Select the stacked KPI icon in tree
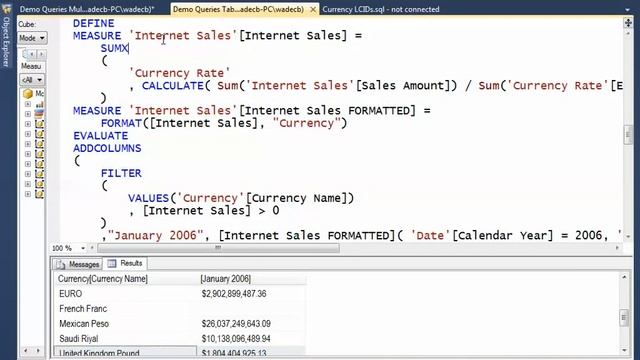This screenshot has width=640, height=360. tap(40, 114)
